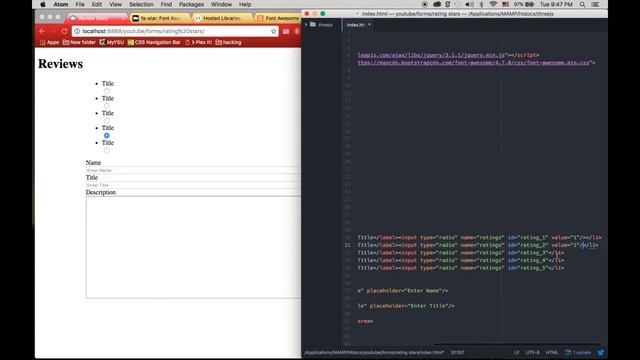Image resolution: width=640 pixels, height=360 pixels.
Task: Click the Bluetooth icon in menu bar
Action: pos(481,4)
